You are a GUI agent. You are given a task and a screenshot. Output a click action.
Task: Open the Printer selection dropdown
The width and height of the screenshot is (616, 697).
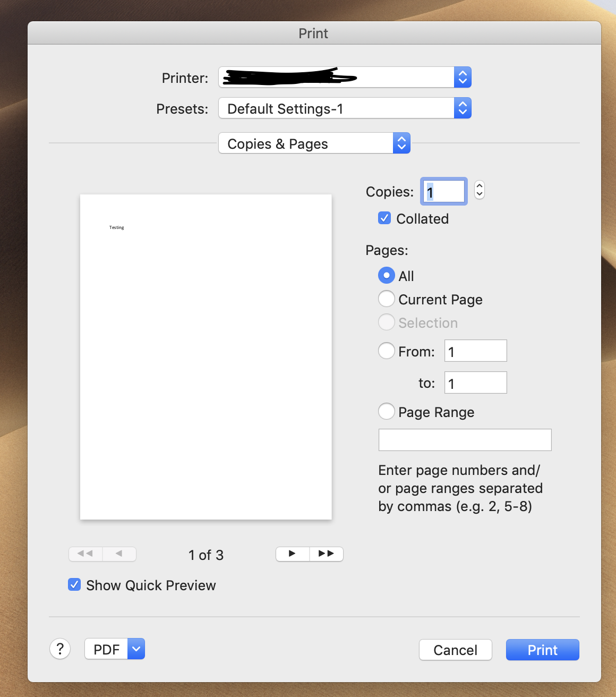pos(345,78)
